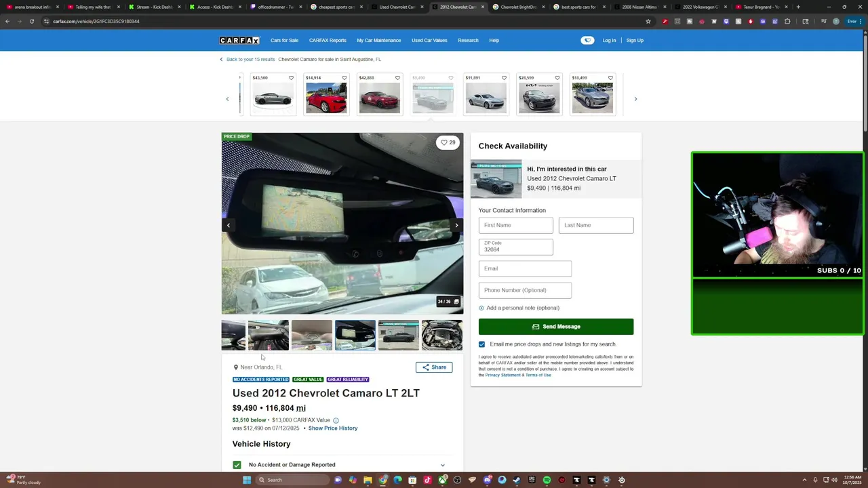Open the $14,914 red Camaro carousel photo
Screen dimensions: 868x488
coord(326,99)
